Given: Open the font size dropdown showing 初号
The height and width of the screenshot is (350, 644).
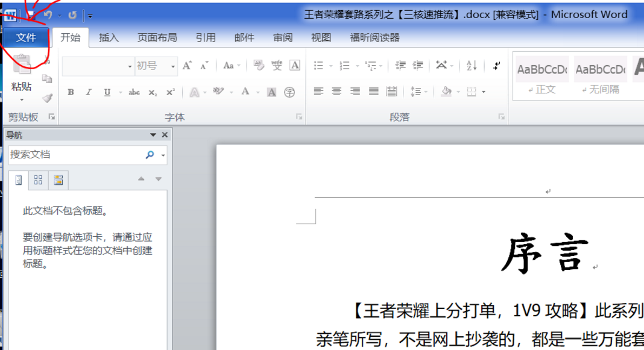Looking at the screenshot, I should 173,66.
